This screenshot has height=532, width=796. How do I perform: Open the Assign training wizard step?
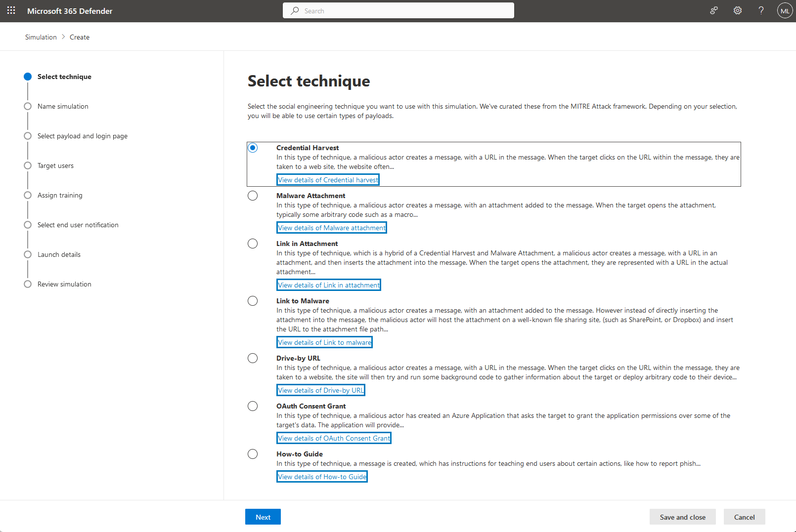pyautogui.click(x=60, y=195)
